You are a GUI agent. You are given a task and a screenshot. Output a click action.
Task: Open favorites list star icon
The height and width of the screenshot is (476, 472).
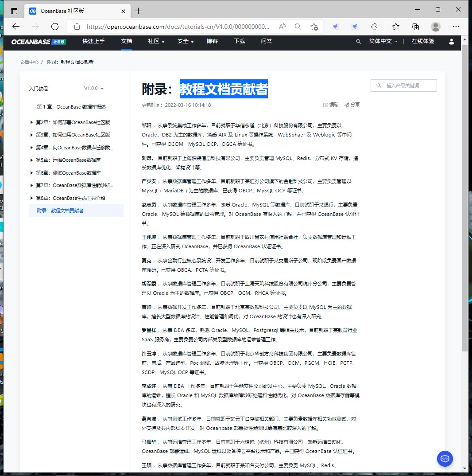[395, 27]
